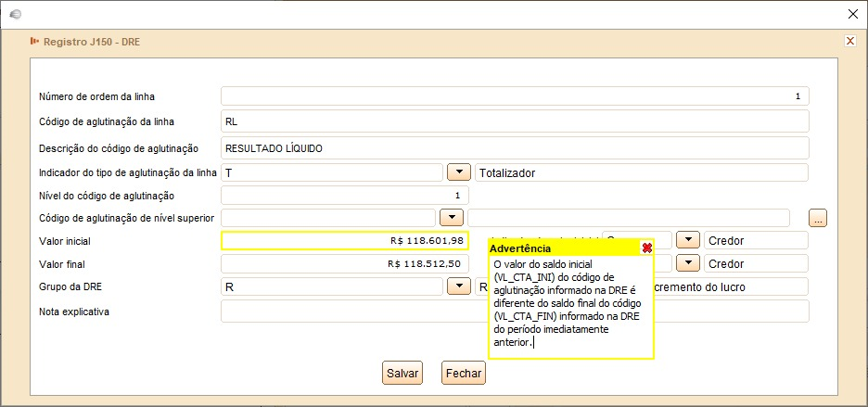The height and width of the screenshot is (407, 868).
Task: Open dropdown for Indicador do tipo de aglutinação
Action: tap(458, 172)
